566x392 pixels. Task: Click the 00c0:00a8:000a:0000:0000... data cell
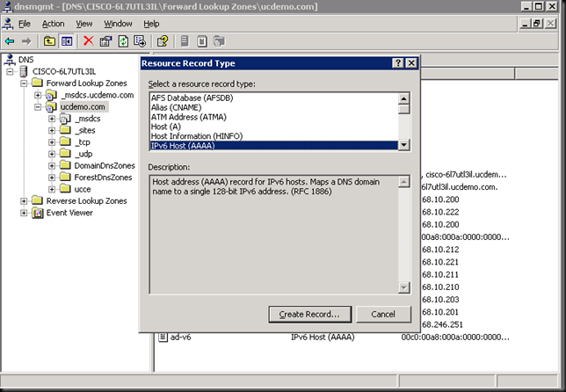tap(455, 338)
